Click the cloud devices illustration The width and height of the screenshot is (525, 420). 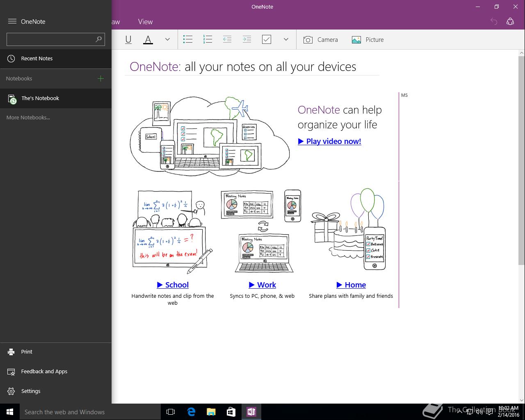[210, 136]
